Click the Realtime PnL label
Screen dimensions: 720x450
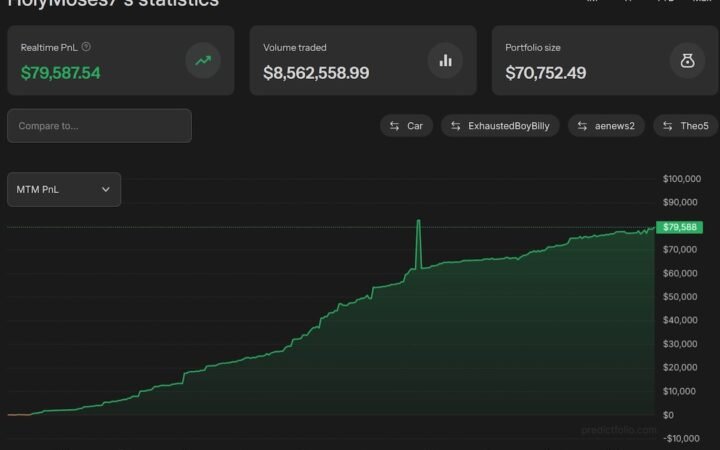coord(49,47)
